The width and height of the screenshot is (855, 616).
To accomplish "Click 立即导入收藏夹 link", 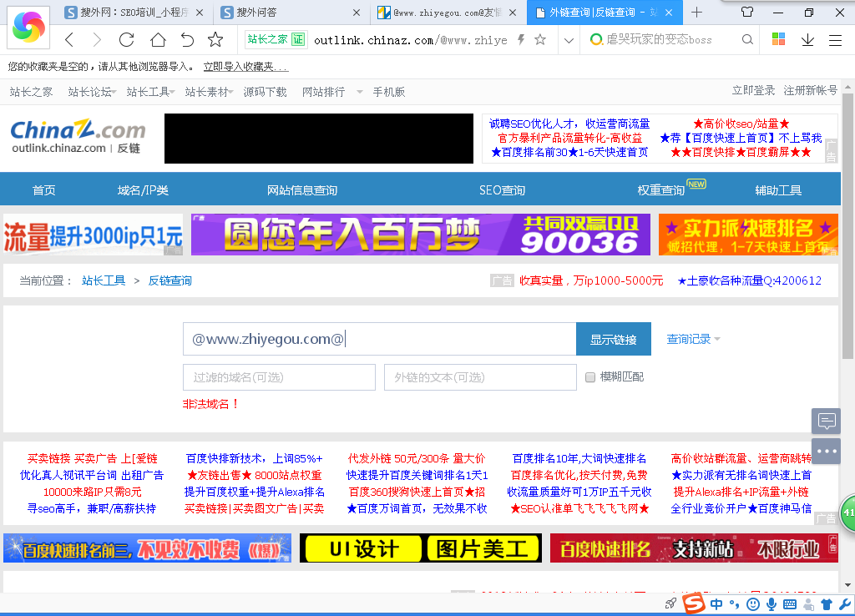I will 246,67.
